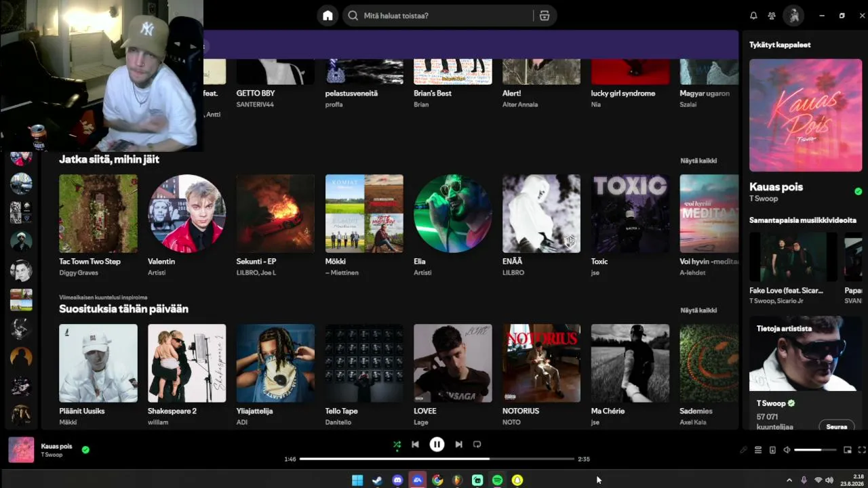Open the Ma Chérie cover
The width and height of the screenshot is (868, 488).
click(x=630, y=363)
